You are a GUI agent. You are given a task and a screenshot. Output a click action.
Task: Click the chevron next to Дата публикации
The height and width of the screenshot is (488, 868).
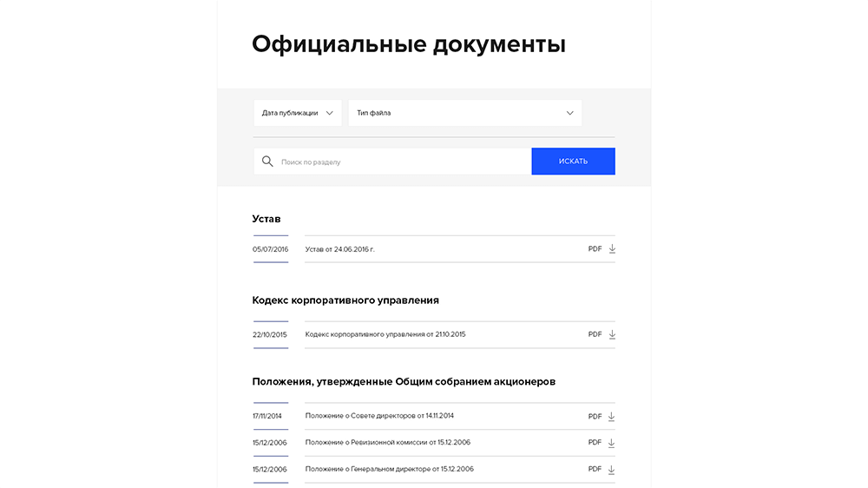[329, 113]
